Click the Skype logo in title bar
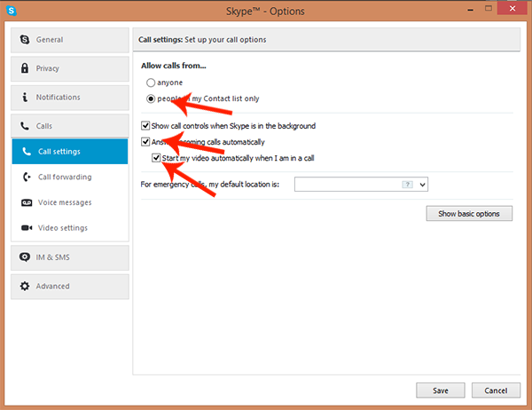The height and width of the screenshot is (410, 532). [12, 11]
